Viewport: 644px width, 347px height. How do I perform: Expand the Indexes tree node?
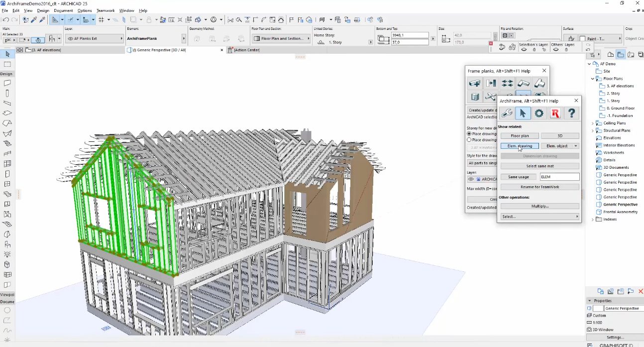coord(593,219)
